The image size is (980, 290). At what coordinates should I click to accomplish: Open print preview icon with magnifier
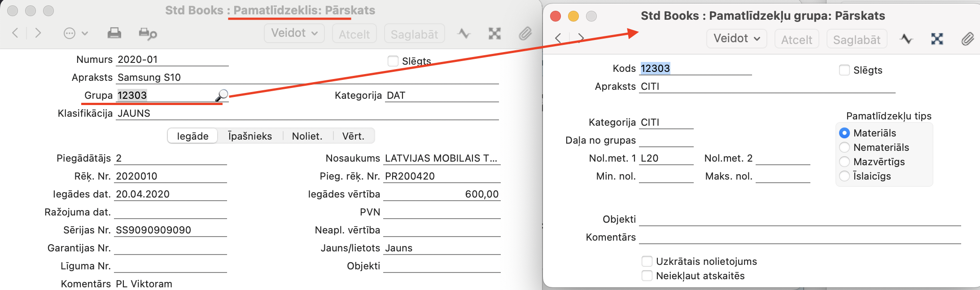point(148,34)
